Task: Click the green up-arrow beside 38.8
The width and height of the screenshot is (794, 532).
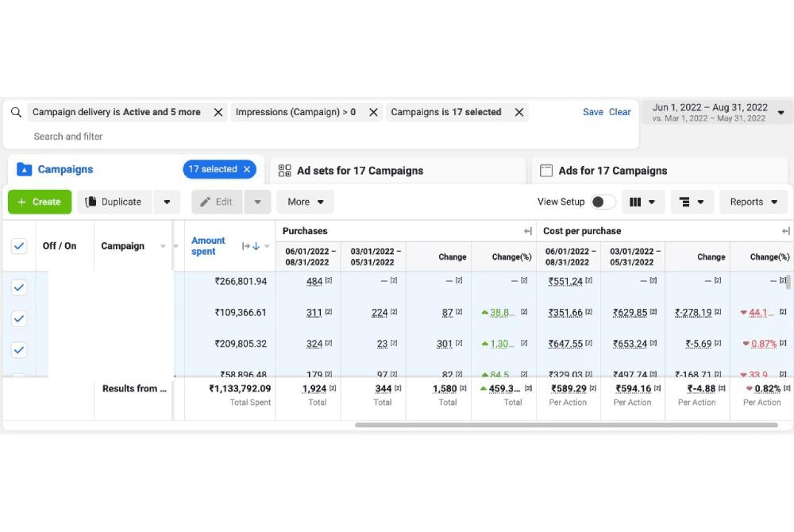Action: click(x=484, y=313)
